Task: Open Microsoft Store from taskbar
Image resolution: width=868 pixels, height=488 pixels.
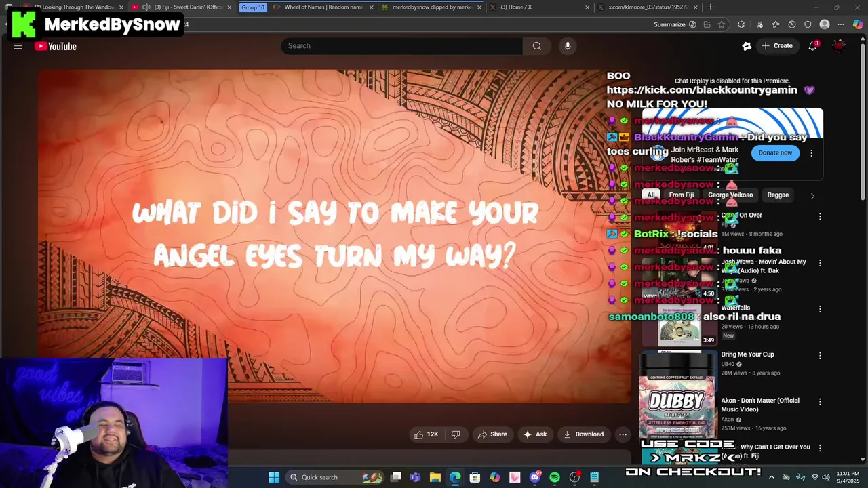Action: click(x=475, y=477)
